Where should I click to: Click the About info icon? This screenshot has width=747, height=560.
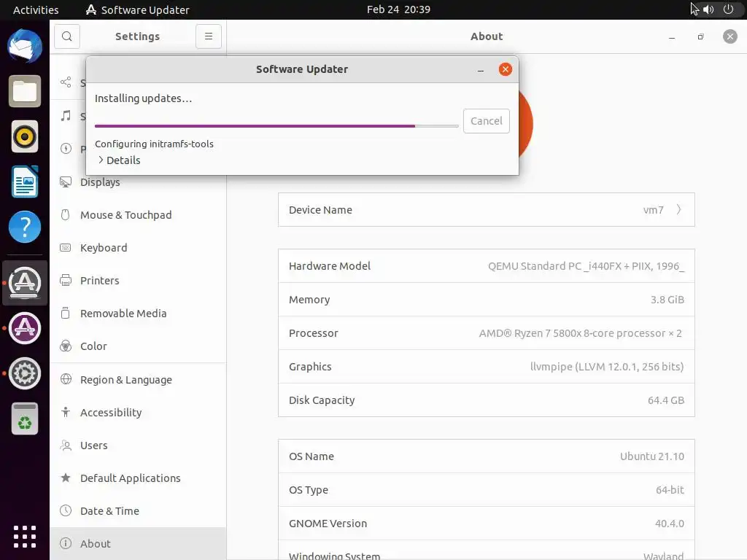[x=66, y=543]
